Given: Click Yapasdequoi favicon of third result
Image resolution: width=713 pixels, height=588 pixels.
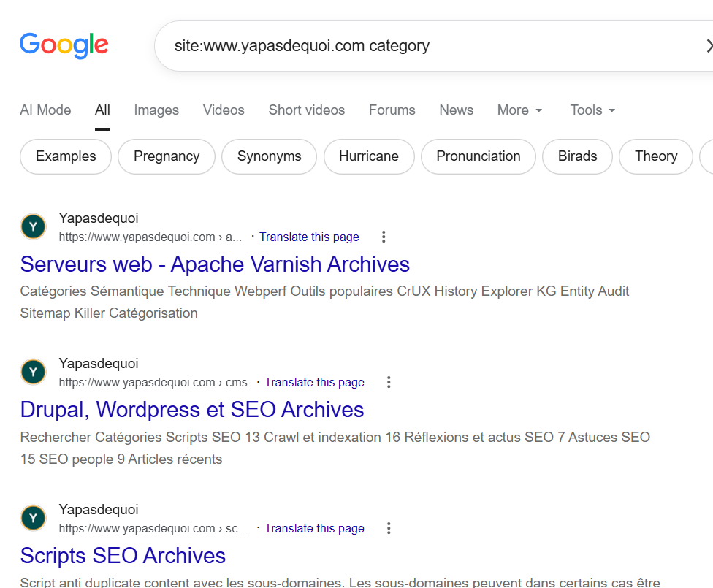Looking at the screenshot, I should (33, 518).
